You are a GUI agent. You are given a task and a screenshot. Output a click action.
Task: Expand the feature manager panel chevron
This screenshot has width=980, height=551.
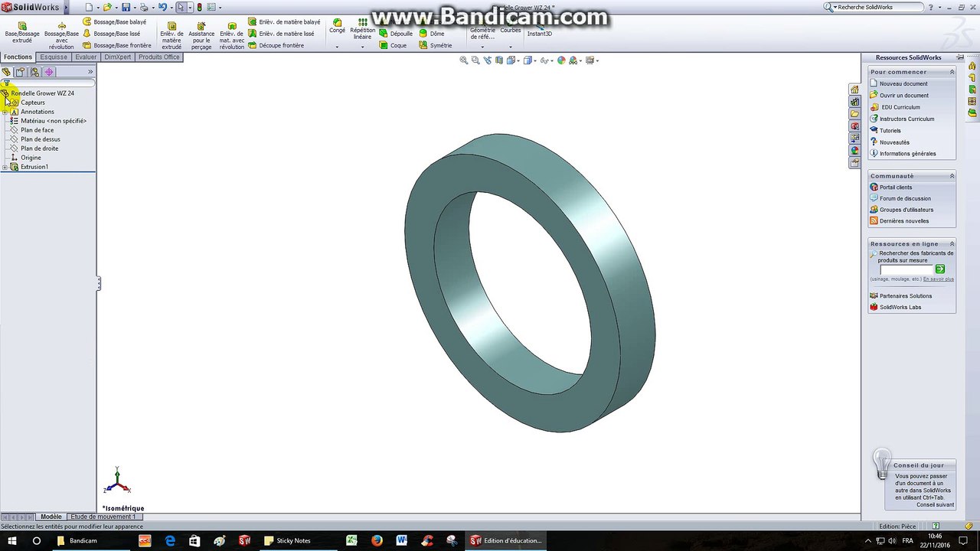(x=90, y=72)
